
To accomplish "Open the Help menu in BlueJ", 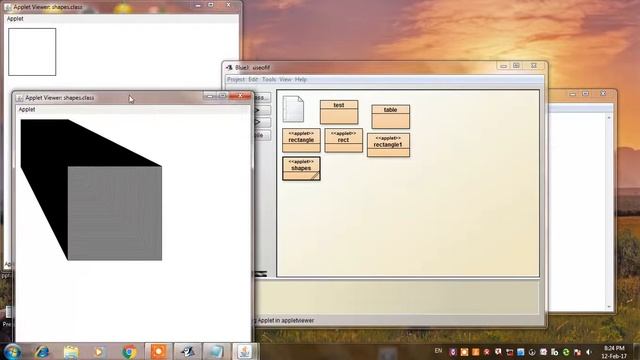I will click(x=301, y=80).
